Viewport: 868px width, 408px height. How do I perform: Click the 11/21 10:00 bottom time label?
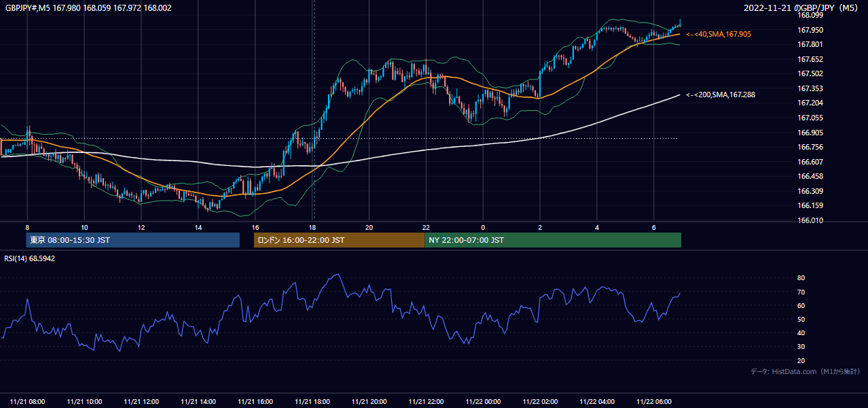(x=85, y=401)
